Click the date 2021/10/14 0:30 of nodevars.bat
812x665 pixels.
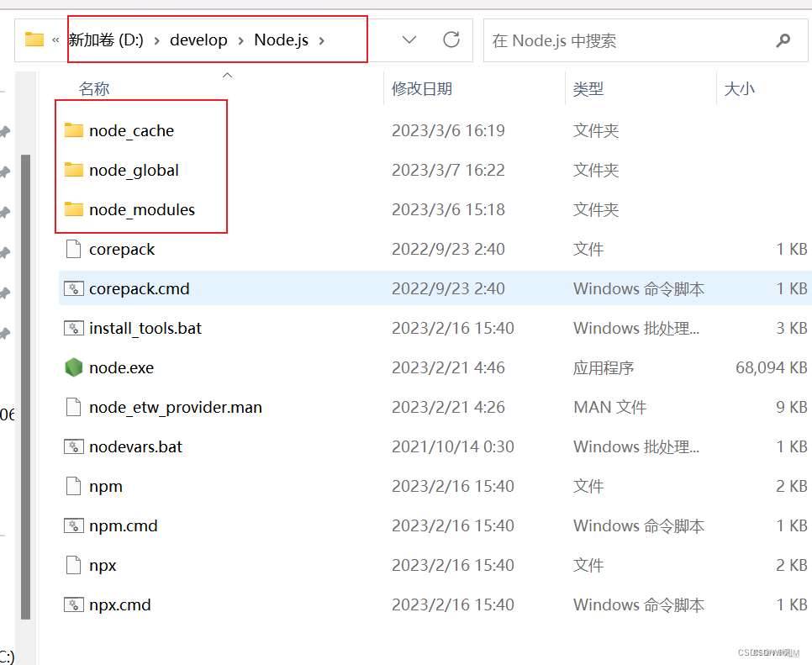coord(452,446)
